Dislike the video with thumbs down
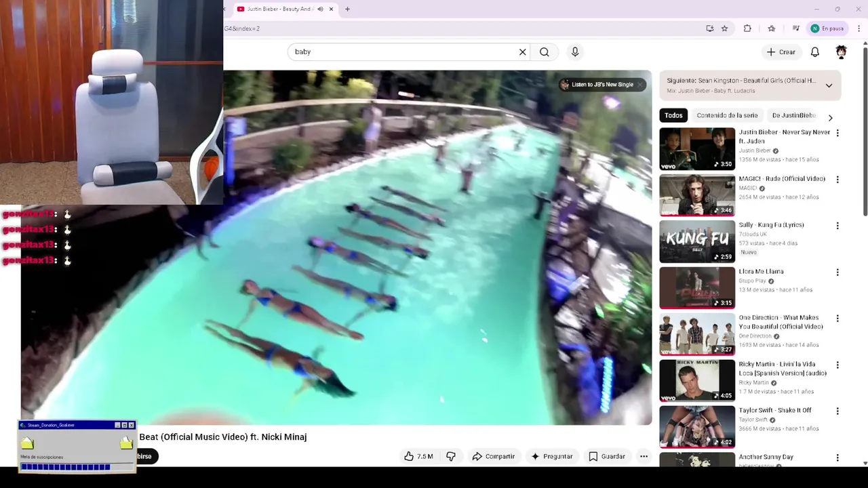 451,456
